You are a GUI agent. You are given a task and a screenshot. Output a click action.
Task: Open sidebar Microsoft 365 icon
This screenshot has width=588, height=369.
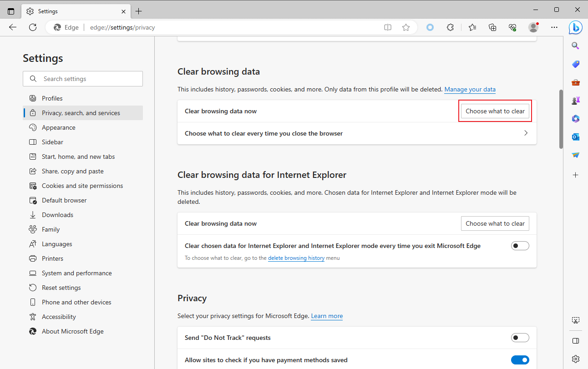coord(576,119)
